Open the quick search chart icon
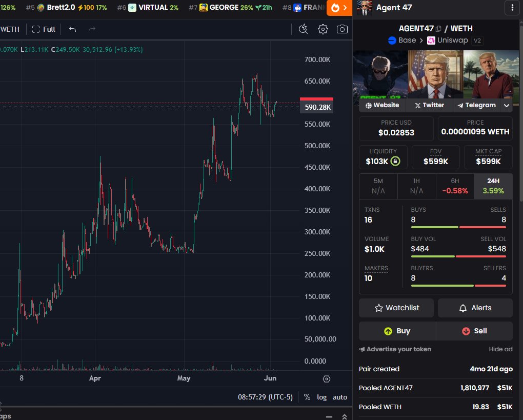This screenshot has height=420, width=523. click(x=303, y=29)
